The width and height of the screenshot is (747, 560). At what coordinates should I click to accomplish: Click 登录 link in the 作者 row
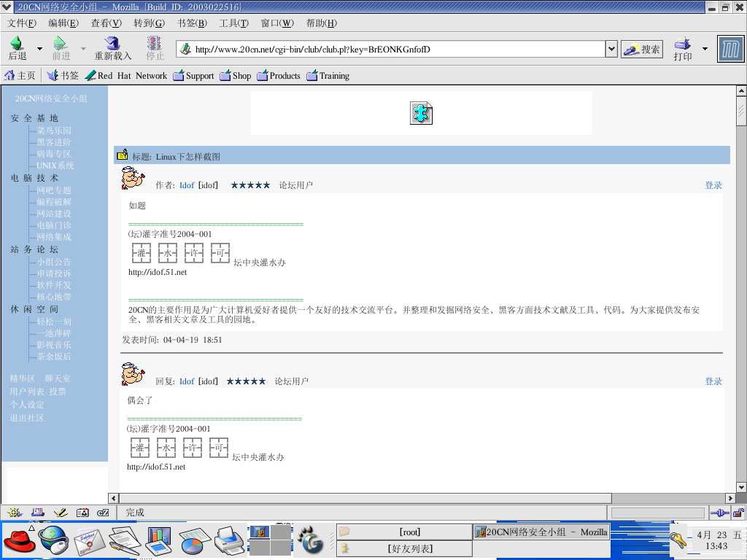tap(713, 185)
